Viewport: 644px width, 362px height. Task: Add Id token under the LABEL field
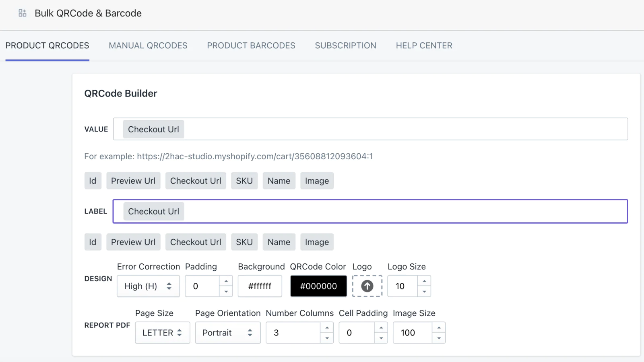coord(93,242)
